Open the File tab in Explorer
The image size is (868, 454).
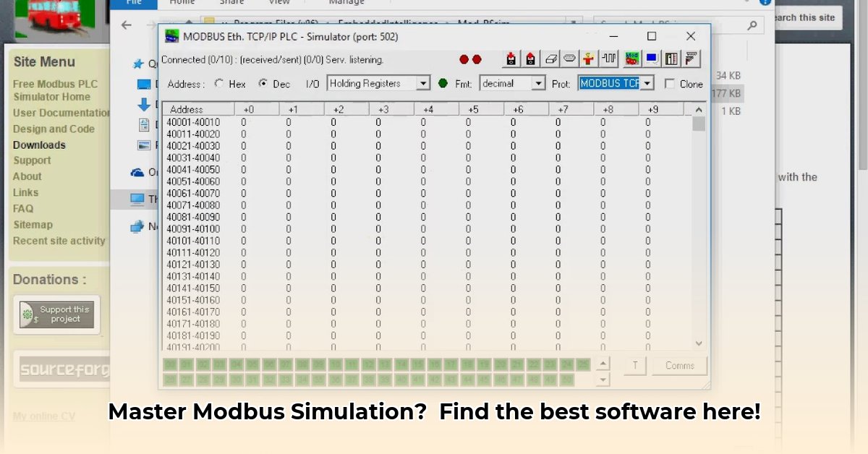(x=134, y=3)
